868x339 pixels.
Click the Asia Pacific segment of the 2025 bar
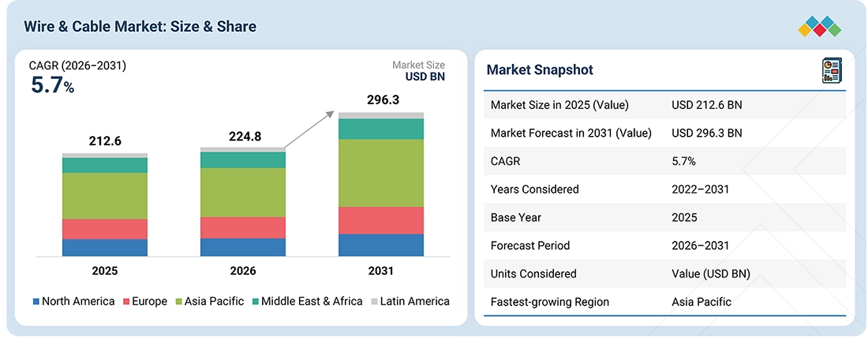click(105, 196)
